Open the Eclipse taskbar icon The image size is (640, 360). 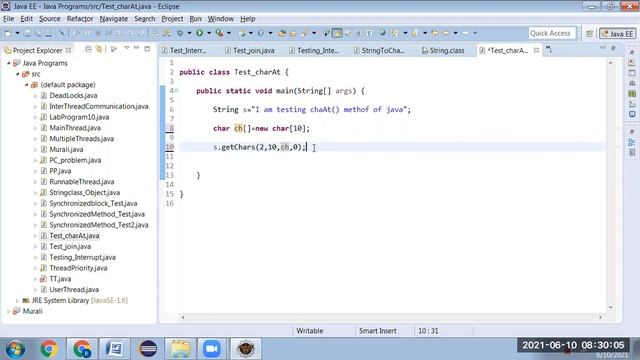[x=148, y=349]
